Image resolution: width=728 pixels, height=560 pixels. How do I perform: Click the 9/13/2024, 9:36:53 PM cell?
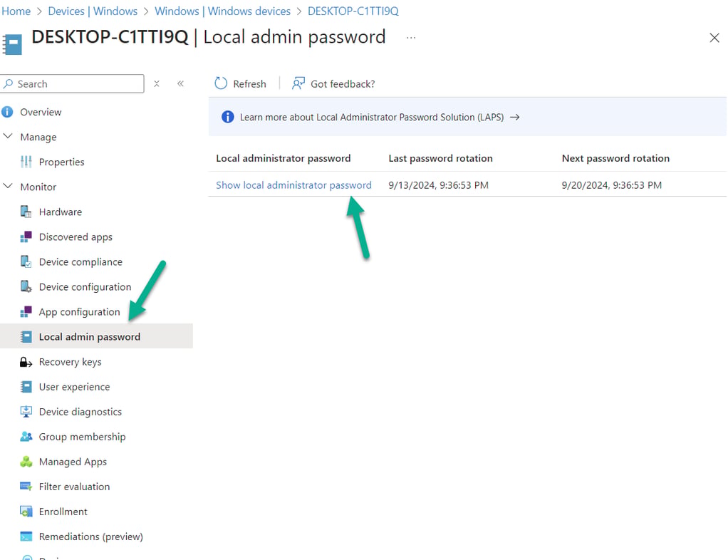pos(438,185)
